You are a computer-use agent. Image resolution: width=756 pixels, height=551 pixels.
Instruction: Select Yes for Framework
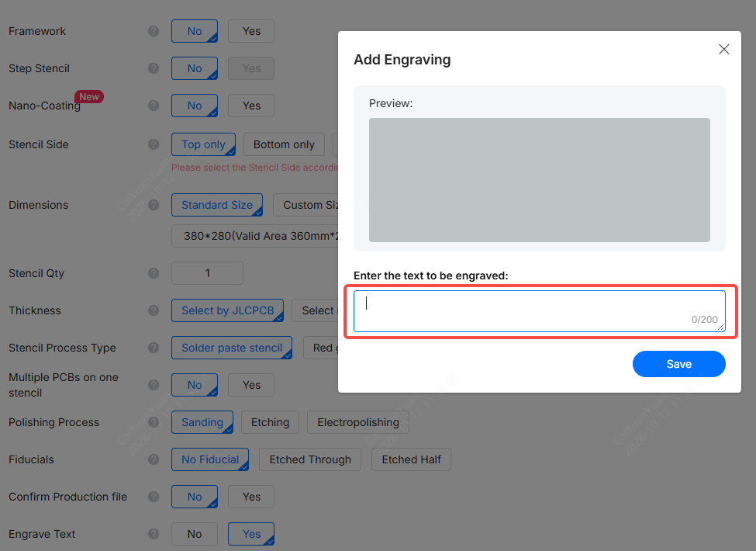tap(251, 31)
